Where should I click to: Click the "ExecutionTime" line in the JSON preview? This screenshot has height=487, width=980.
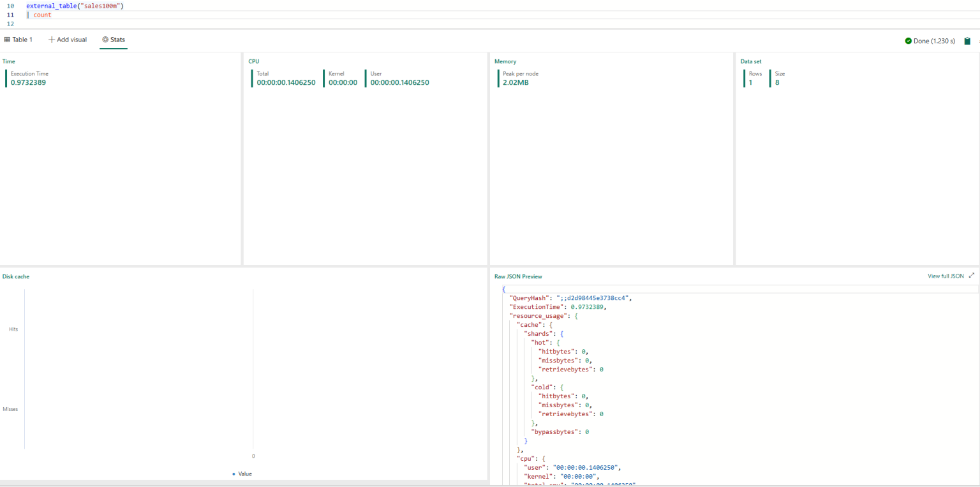tap(558, 307)
